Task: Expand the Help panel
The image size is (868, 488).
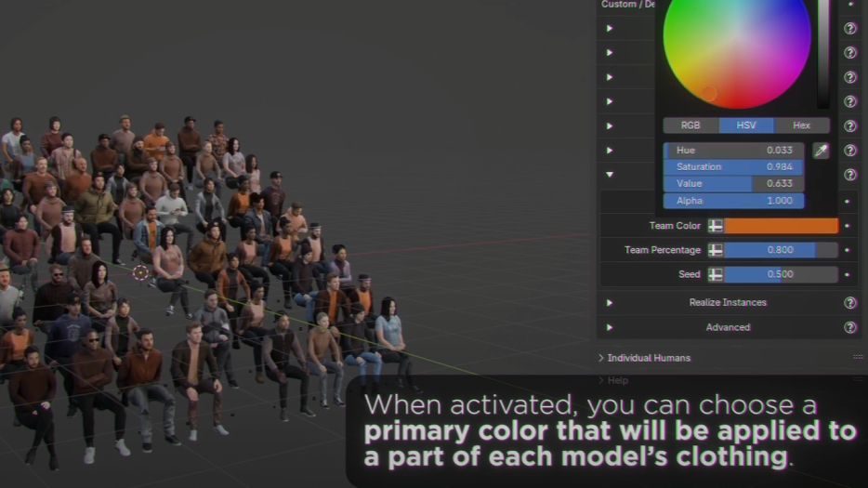Action: [601, 380]
